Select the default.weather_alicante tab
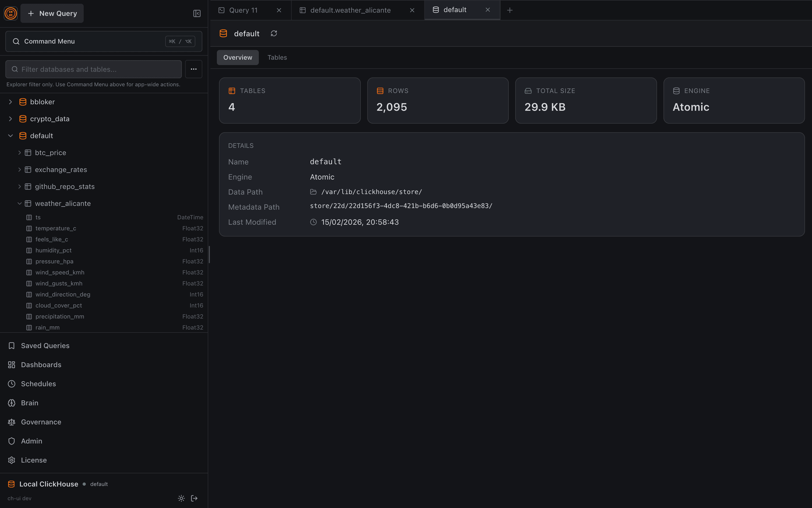 point(351,10)
